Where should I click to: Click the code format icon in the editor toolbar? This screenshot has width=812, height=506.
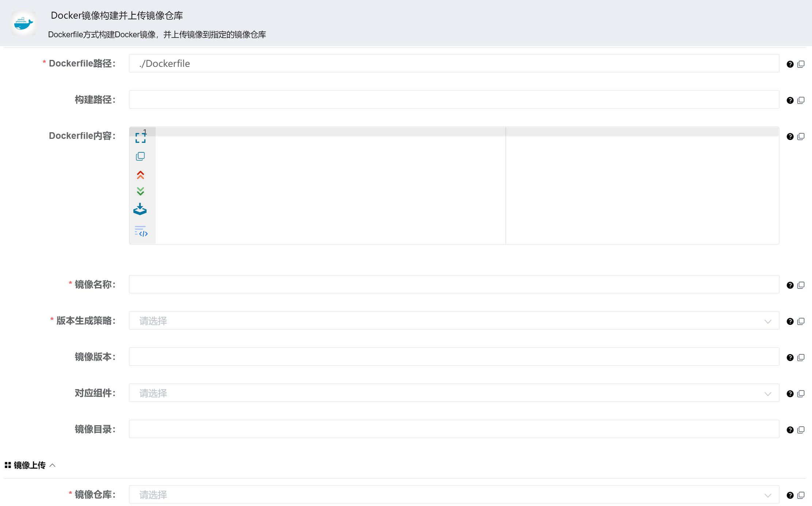tap(141, 231)
